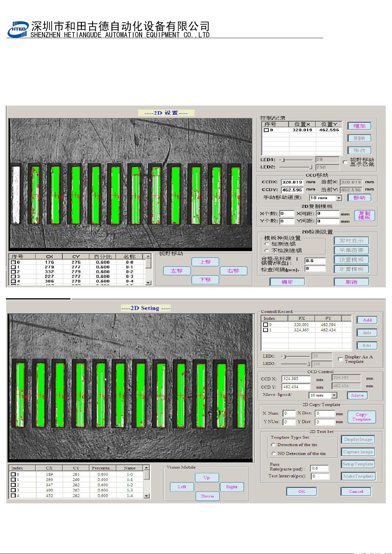Select Detection of the tin option

[x=273, y=445]
